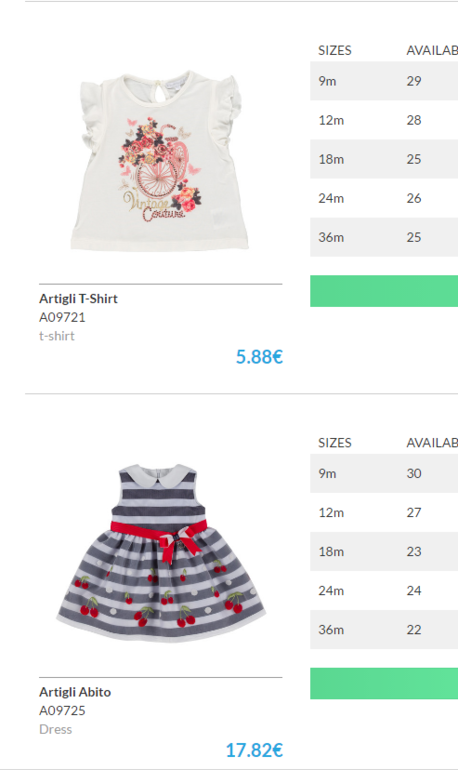458x770 pixels.
Task: Select the 18m row with 23 available
Action: tap(384, 551)
